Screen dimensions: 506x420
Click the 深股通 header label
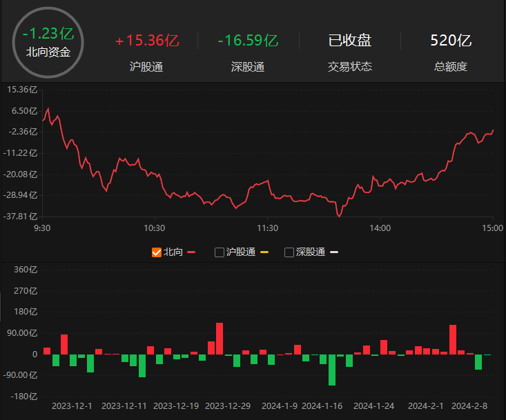(248, 67)
